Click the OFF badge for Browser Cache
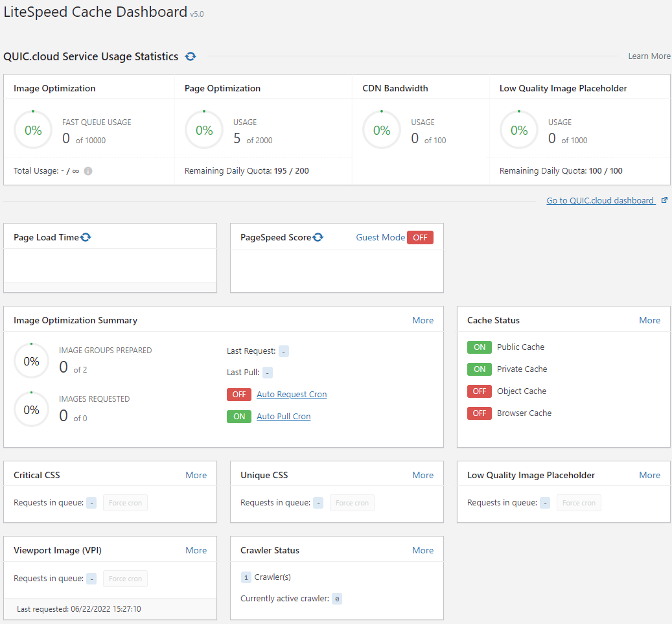672x624 pixels. coord(479,413)
